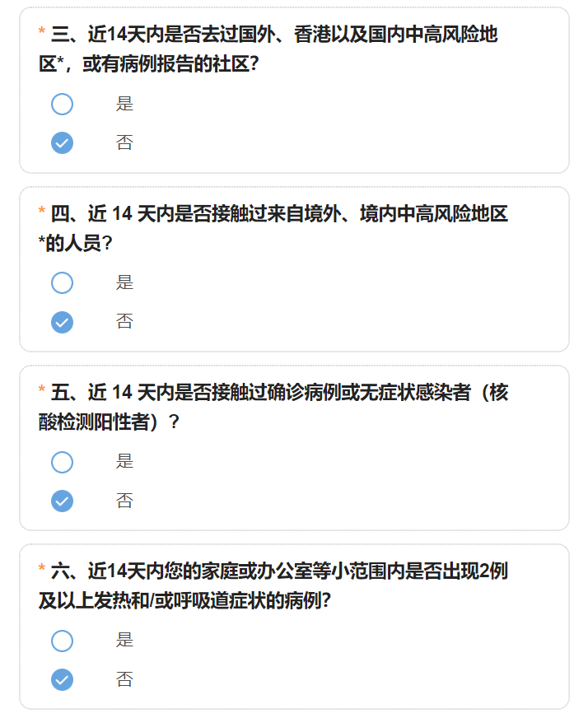Viewport: 588px width, 718px height.
Task: Click the 是 label text in question 四
Action: click(124, 283)
